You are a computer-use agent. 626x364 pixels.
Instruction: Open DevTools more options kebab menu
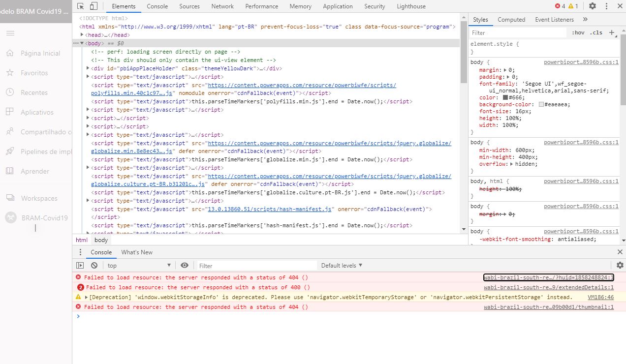click(x=606, y=6)
